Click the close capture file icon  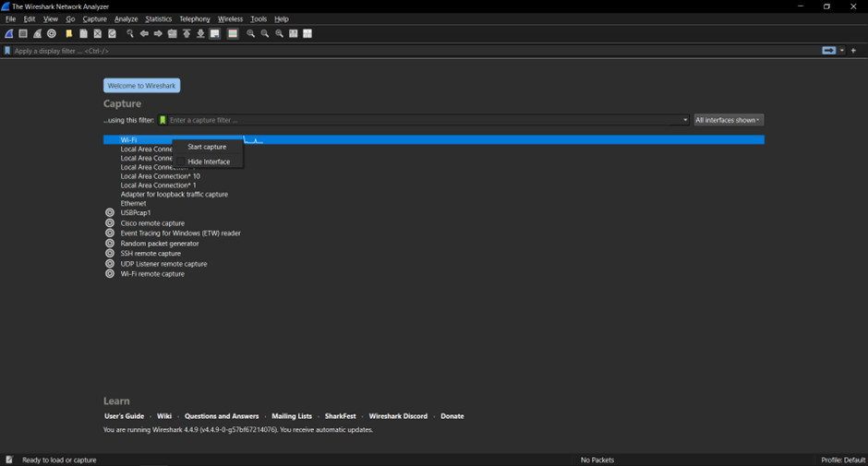[98, 34]
